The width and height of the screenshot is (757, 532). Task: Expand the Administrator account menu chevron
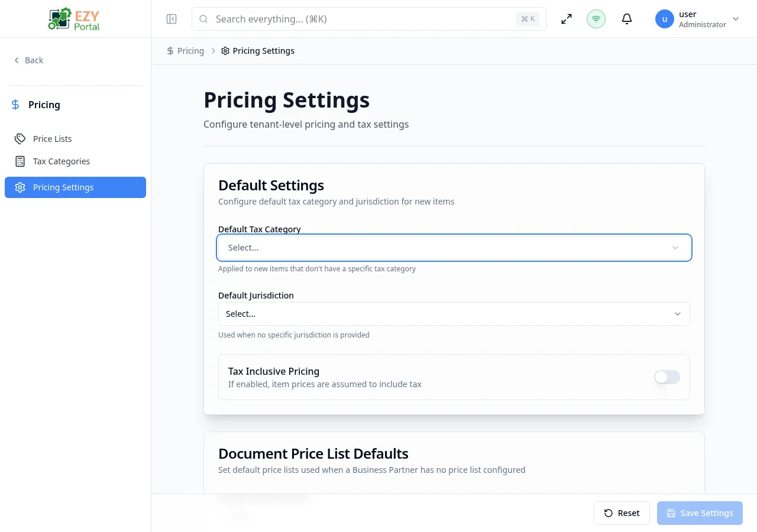coord(735,18)
